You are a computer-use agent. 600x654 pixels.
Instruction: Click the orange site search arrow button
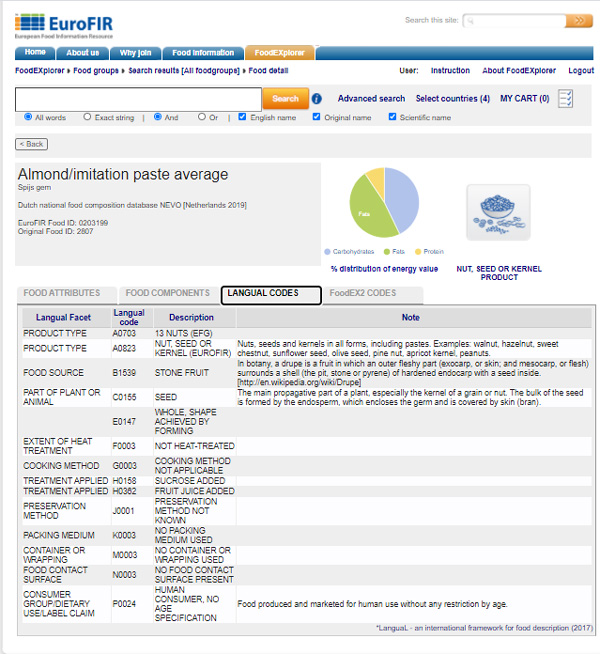(x=578, y=21)
